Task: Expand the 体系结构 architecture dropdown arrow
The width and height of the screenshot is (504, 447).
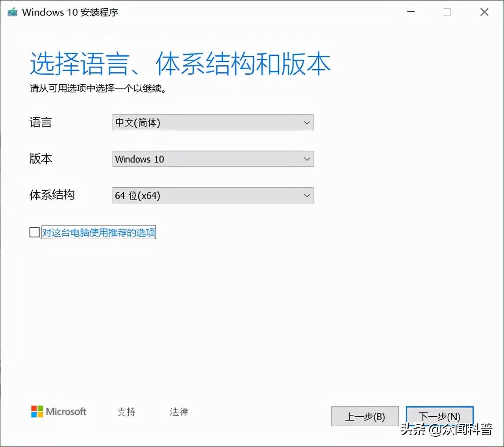Action: 306,195
